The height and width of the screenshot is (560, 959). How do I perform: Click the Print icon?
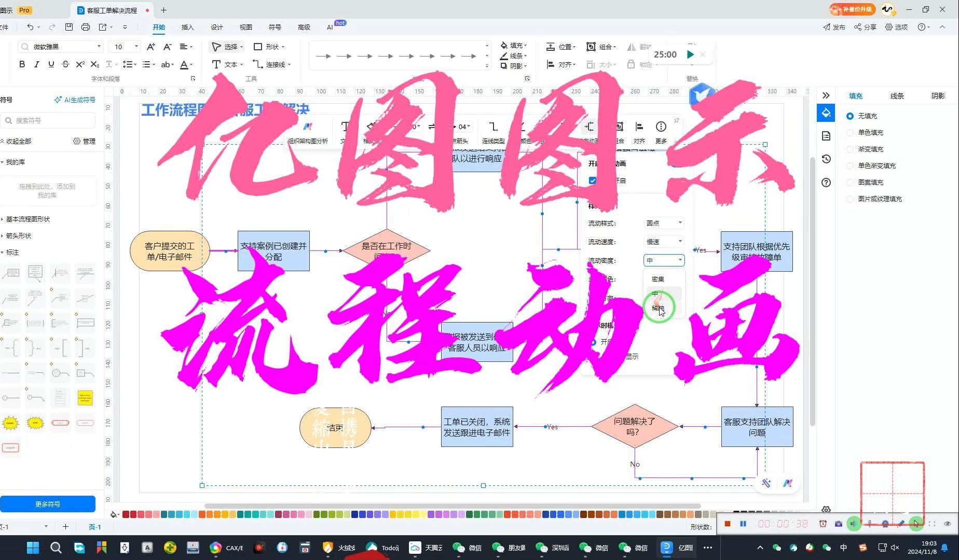point(86,27)
